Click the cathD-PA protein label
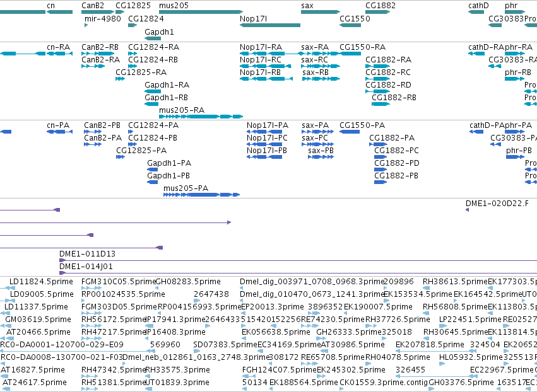 pyautogui.click(x=487, y=125)
